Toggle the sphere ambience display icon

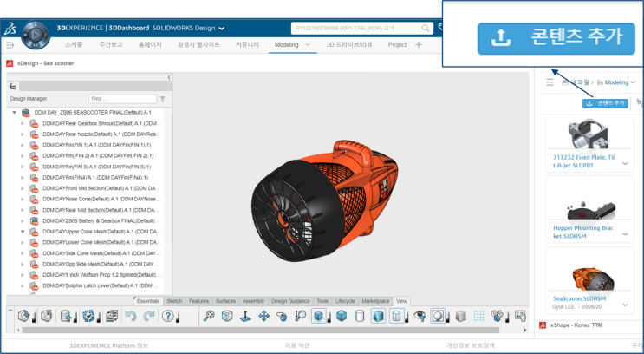pyautogui.click(x=438, y=316)
